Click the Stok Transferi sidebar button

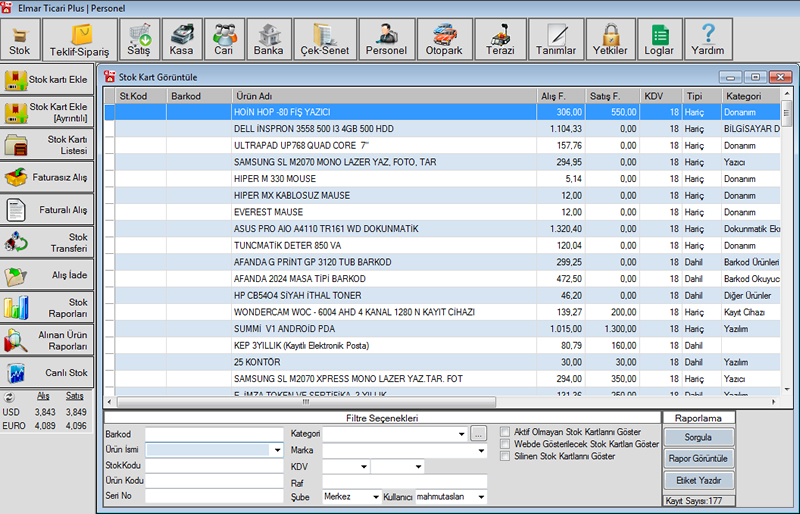click(x=48, y=243)
